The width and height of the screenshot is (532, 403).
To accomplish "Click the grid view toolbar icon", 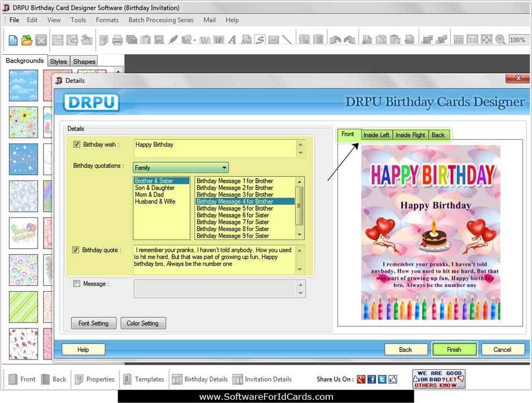I will 459,40.
